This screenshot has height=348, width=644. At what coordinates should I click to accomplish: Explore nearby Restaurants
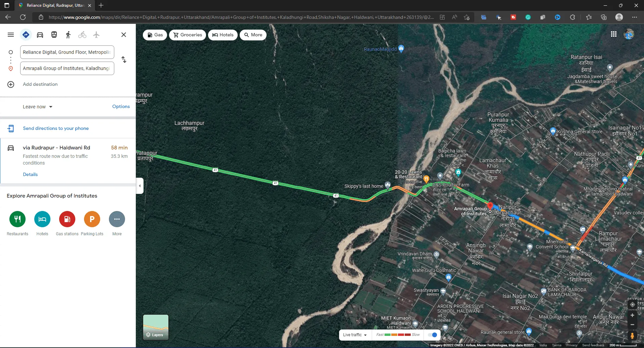point(17,219)
